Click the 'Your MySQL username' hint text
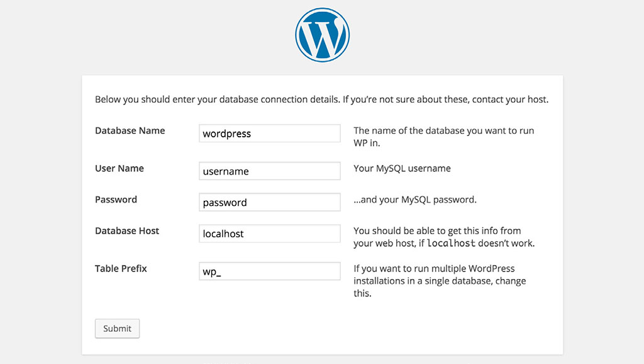 [x=402, y=169]
